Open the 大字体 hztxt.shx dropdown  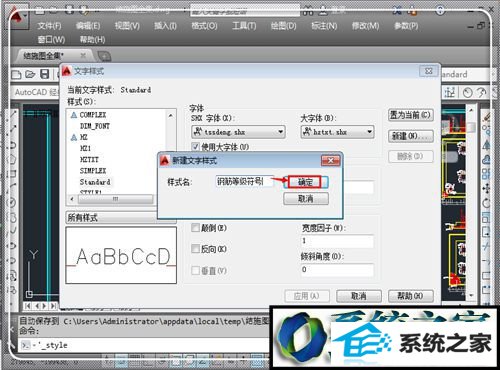click(337, 132)
